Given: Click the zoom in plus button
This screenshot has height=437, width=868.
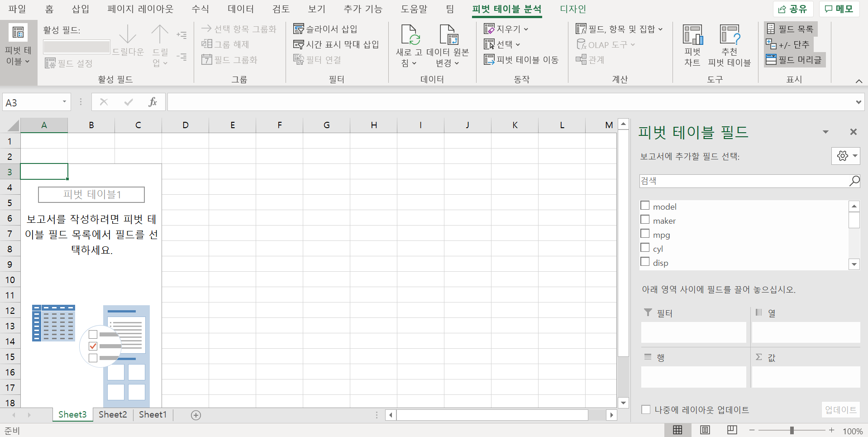Looking at the screenshot, I should [831, 430].
